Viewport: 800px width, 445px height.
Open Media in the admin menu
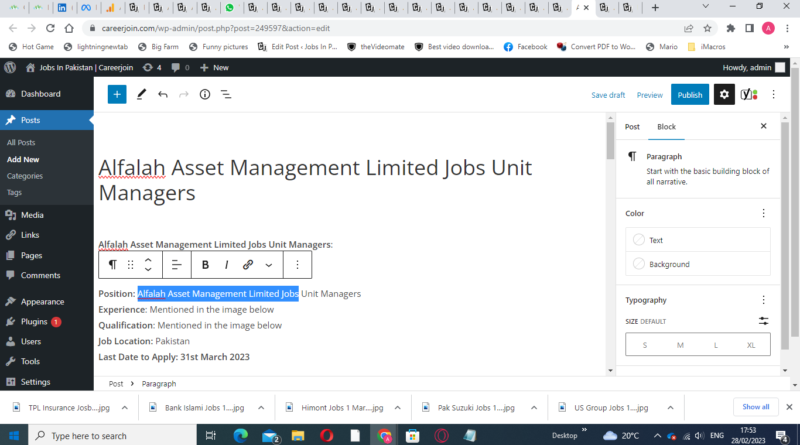tap(32, 215)
